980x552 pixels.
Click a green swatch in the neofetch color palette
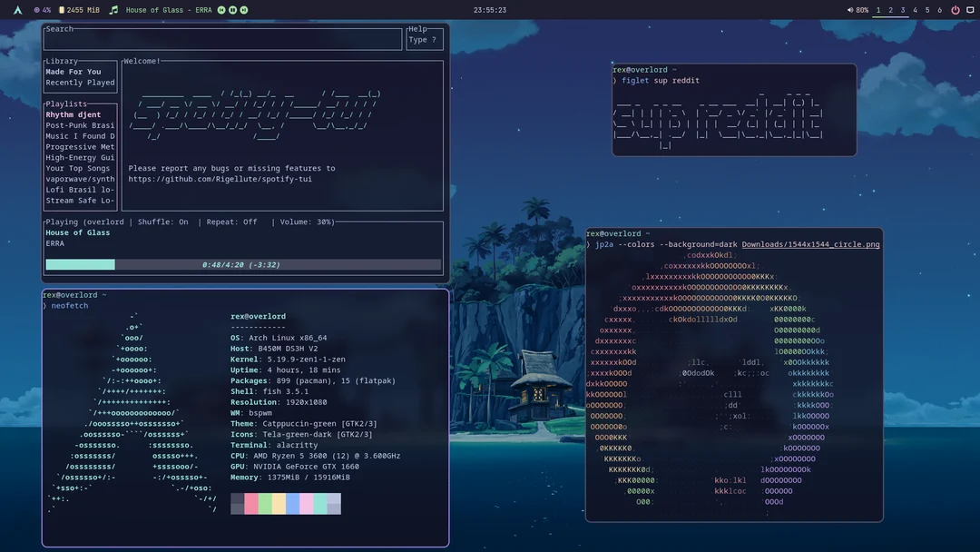coord(264,503)
